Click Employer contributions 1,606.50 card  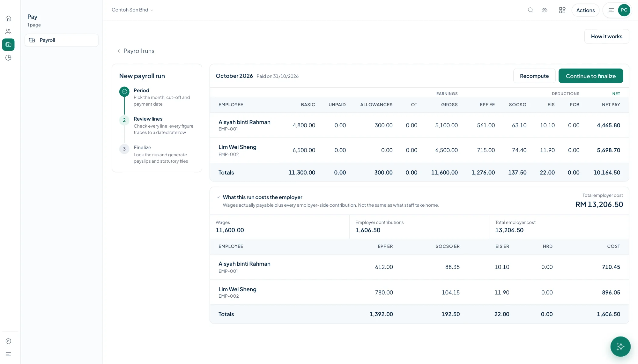point(419,227)
